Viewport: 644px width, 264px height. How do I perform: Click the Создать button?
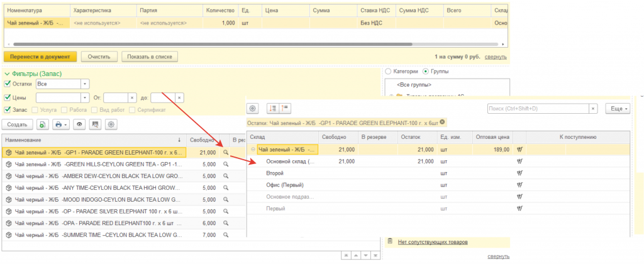[17, 124]
